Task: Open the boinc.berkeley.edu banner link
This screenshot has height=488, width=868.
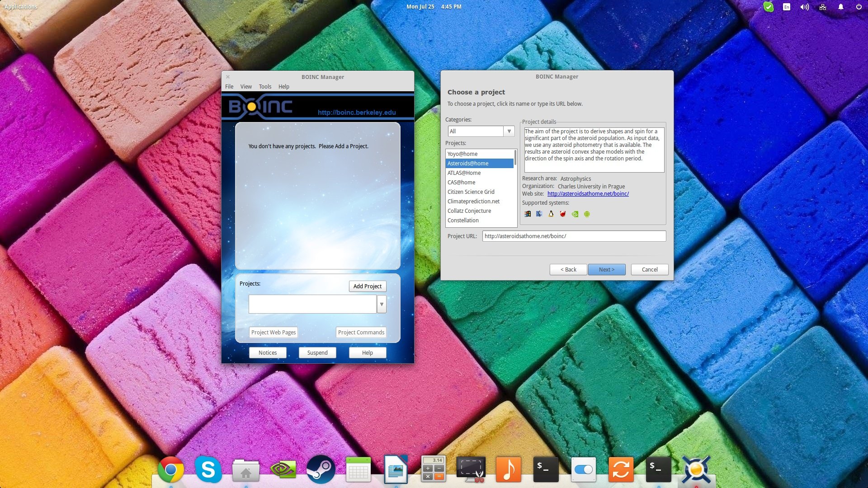Action: point(357,113)
